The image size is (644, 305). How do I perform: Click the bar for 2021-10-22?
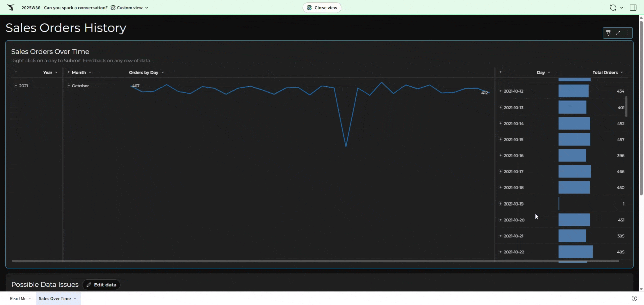pyautogui.click(x=575, y=252)
